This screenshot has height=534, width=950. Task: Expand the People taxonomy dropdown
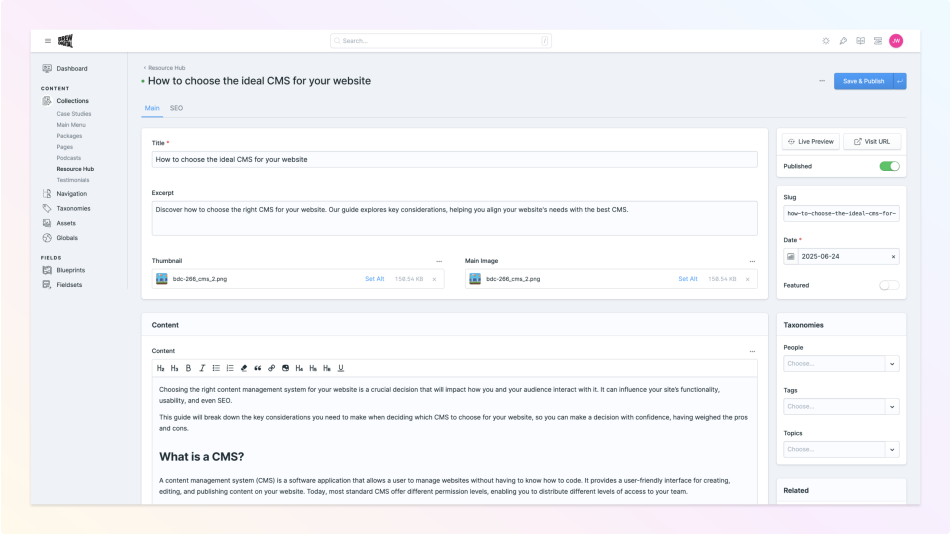892,364
